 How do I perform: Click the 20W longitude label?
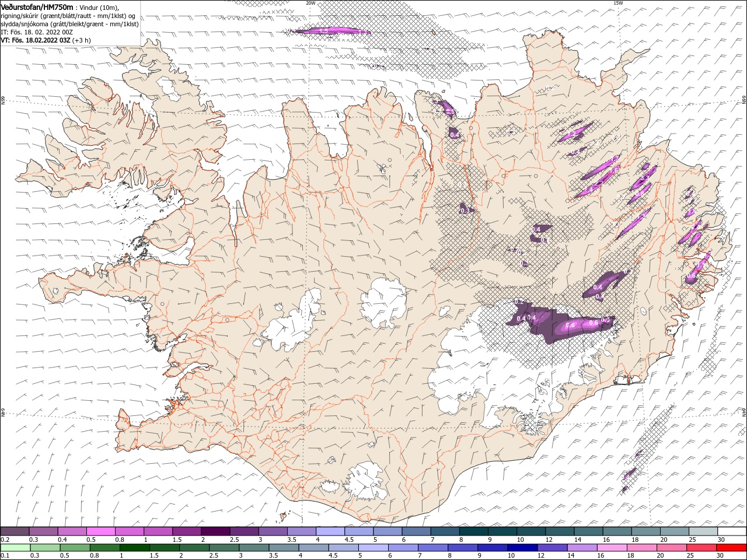tap(310, 3)
